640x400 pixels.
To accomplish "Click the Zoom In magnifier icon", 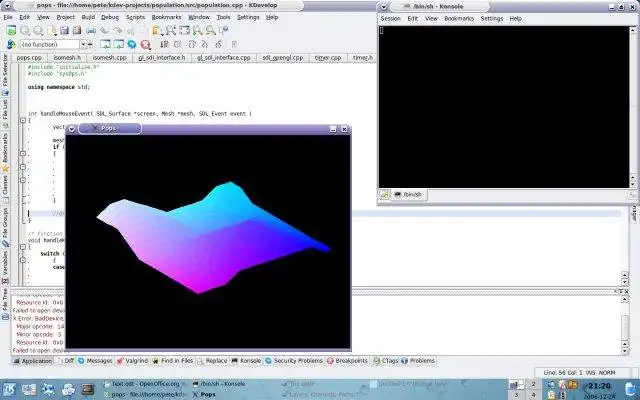I will click(198, 30).
